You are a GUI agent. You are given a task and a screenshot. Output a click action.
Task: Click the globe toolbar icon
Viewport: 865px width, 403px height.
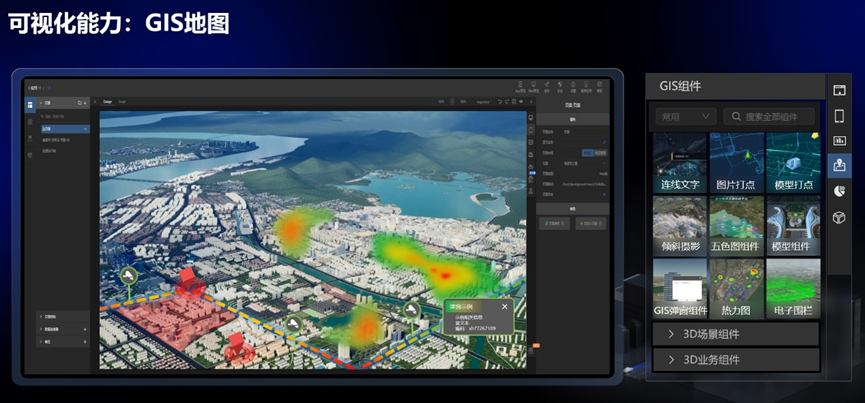pyautogui.click(x=560, y=87)
